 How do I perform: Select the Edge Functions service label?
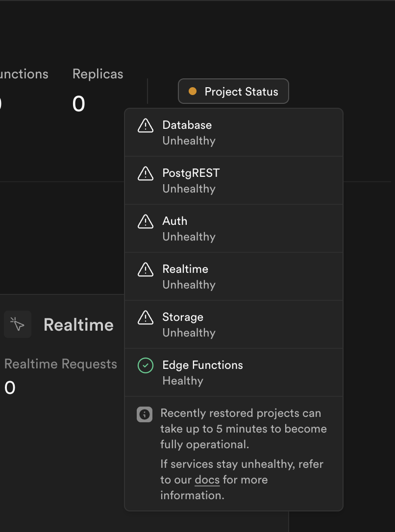pyautogui.click(x=202, y=365)
